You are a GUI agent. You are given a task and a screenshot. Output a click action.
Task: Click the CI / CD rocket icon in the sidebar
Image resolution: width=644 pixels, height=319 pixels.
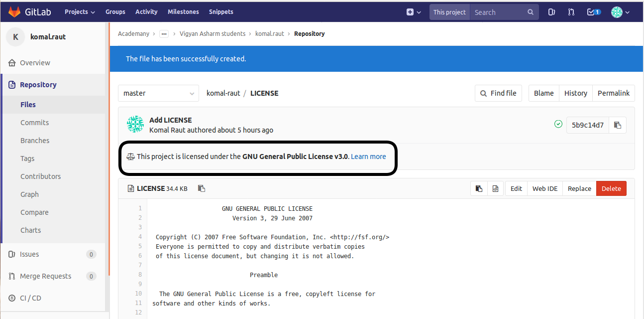[x=12, y=298]
